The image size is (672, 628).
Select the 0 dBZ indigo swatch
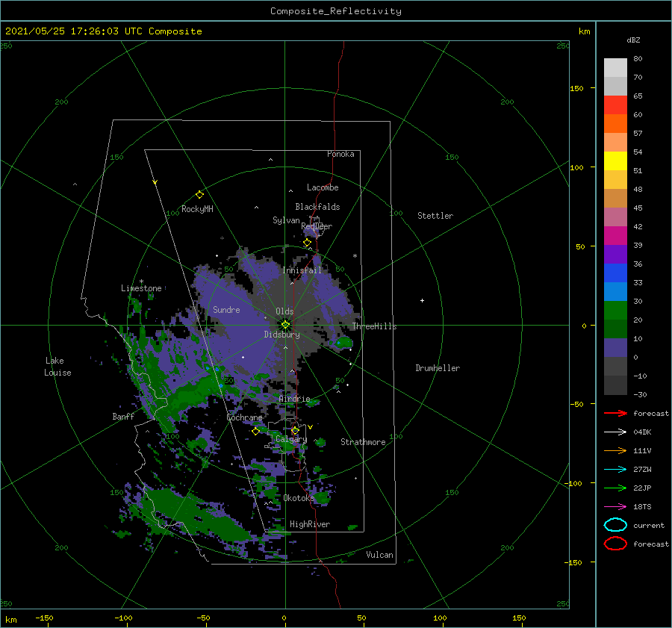pyautogui.click(x=615, y=348)
